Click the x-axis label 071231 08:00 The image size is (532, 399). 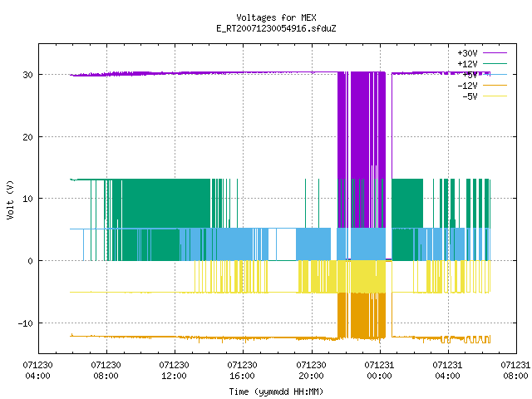click(515, 371)
